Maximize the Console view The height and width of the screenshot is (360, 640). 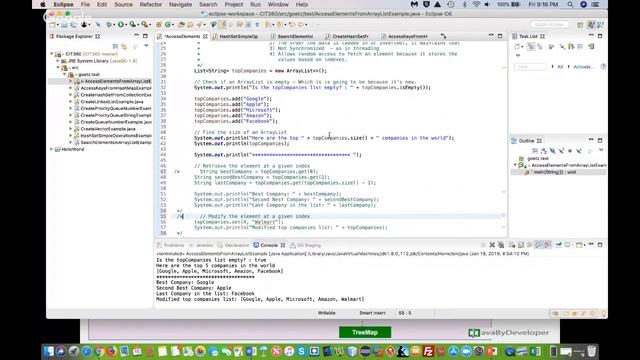tap(600, 245)
